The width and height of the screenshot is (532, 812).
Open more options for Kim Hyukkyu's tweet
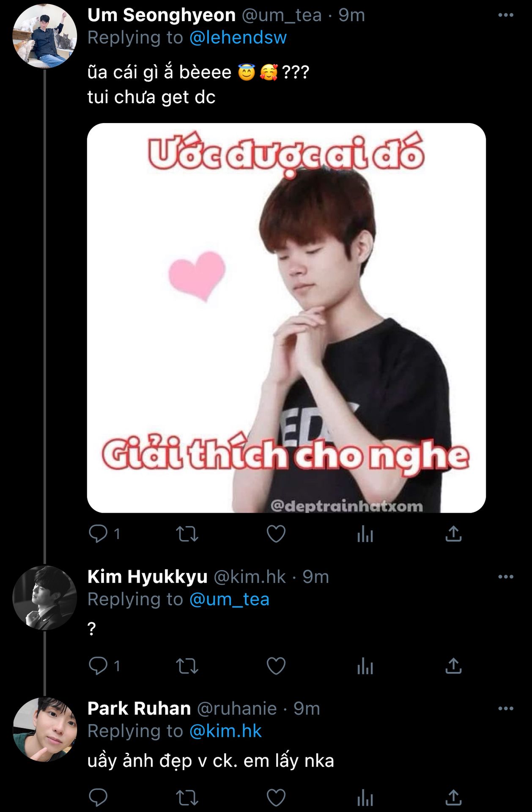point(506,577)
